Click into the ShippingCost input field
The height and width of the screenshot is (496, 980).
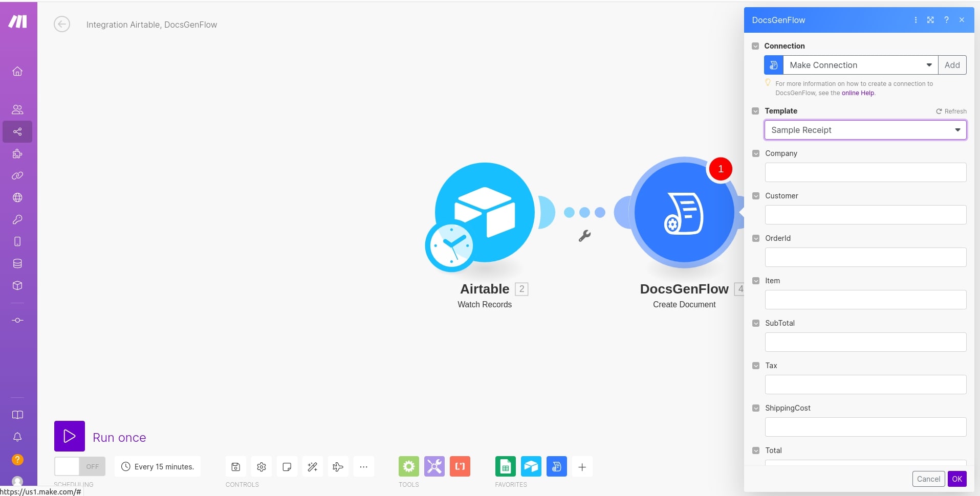click(865, 427)
